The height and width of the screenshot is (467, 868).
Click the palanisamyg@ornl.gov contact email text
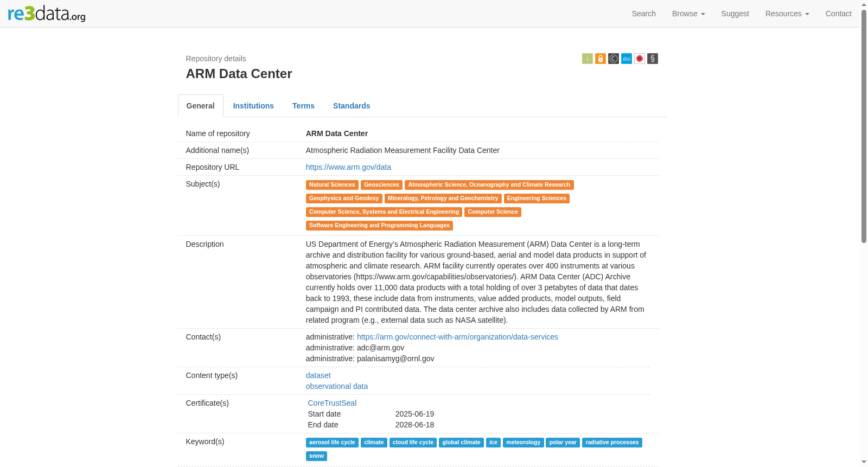point(395,359)
